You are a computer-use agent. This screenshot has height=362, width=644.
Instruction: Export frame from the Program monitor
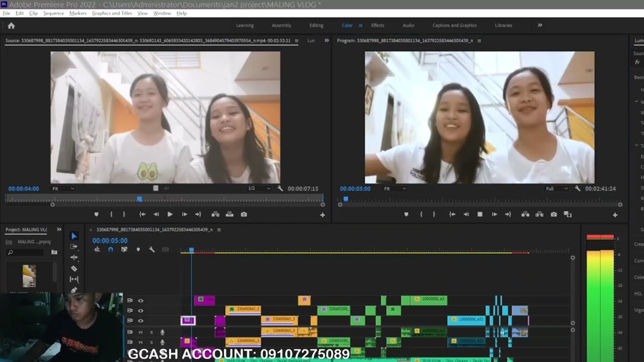pyautogui.click(x=553, y=214)
